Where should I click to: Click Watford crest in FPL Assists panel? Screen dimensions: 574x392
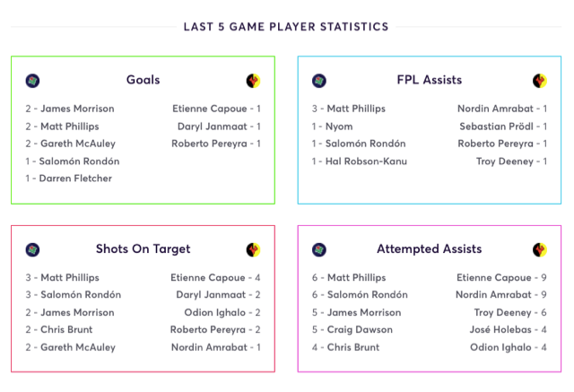pyautogui.click(x=540, y=81)
